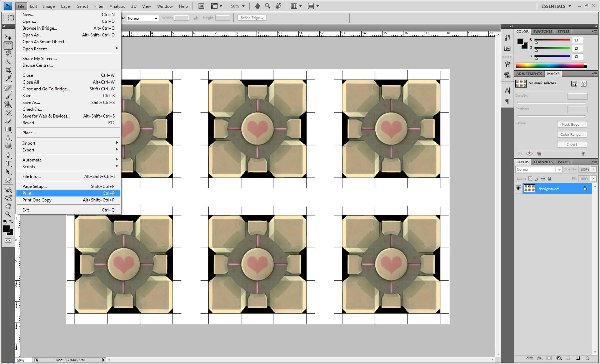
Task: Click the add vector mask icon
Action: tap(584, 84)
